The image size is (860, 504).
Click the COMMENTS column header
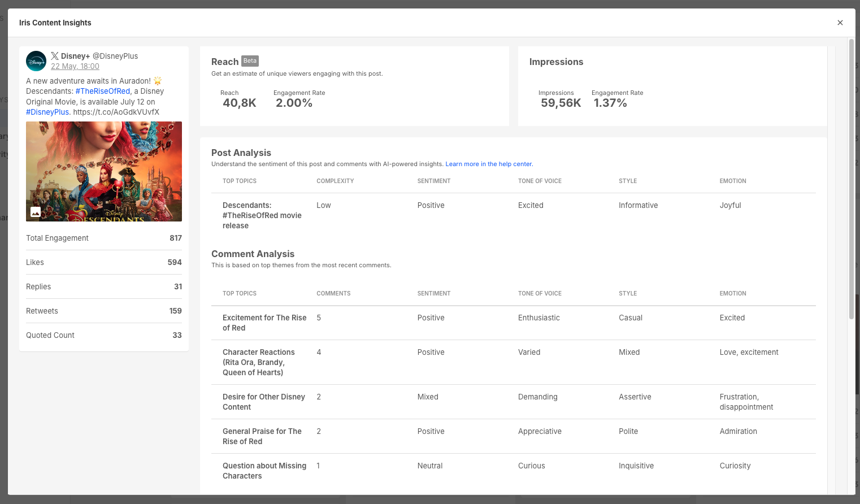click(333, 293)
